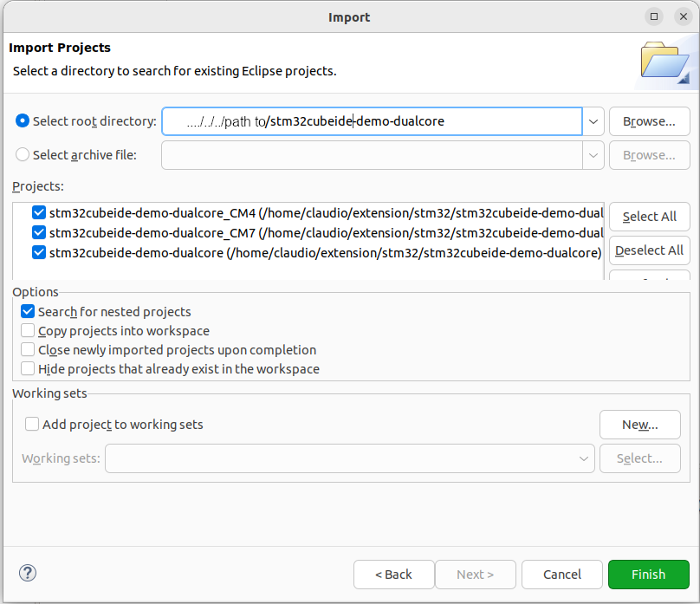Choose Select root directory radio option
This screenshot has height=604, width=700.
(x=23, y=121)
